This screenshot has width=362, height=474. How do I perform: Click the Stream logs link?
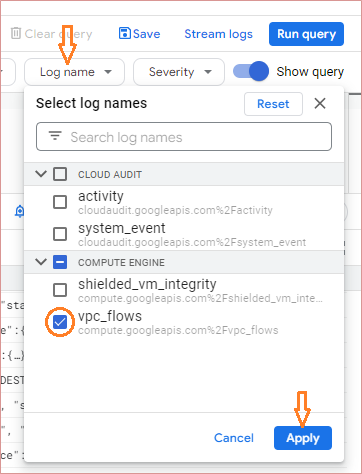click(219, 34)
